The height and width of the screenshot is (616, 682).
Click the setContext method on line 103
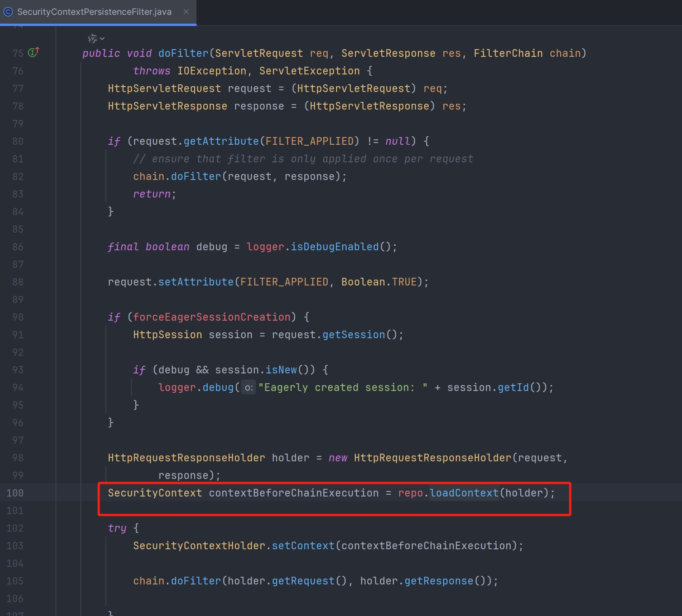tap(303, 546)
